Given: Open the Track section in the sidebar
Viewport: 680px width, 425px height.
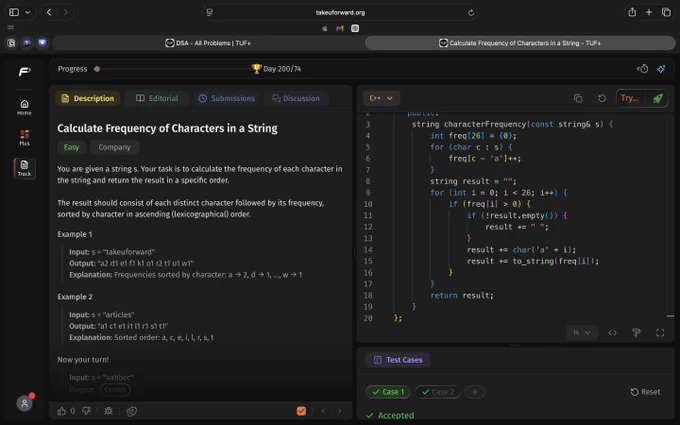Looking at the screenshot, I should tap(24, 168).
